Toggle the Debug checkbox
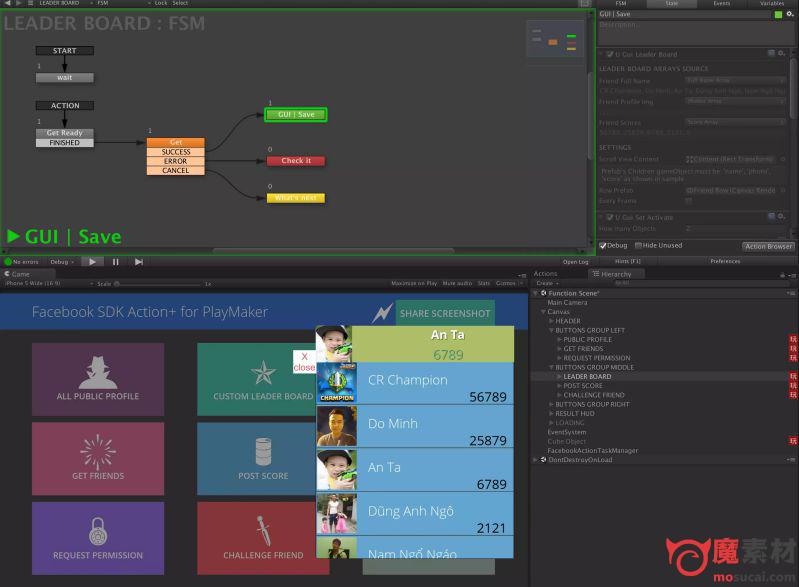This screenshot has height=587, width=799. (603, 246)
